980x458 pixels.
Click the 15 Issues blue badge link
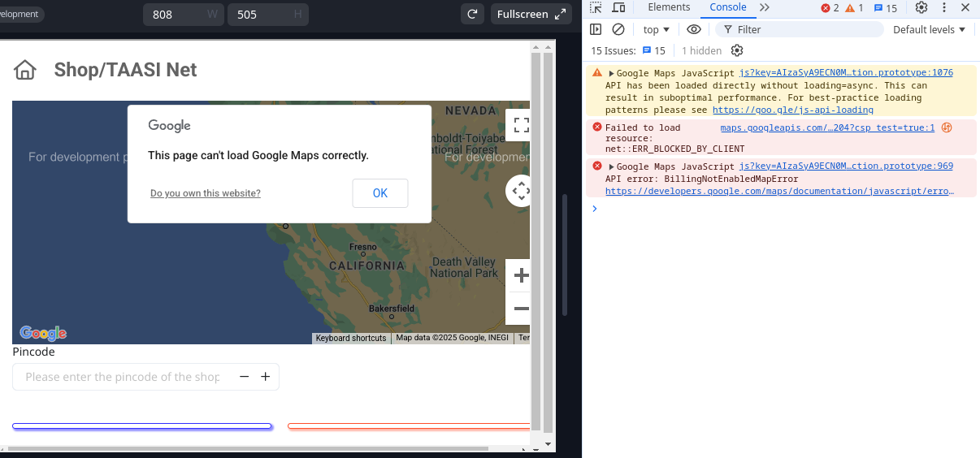click(654, 50)
